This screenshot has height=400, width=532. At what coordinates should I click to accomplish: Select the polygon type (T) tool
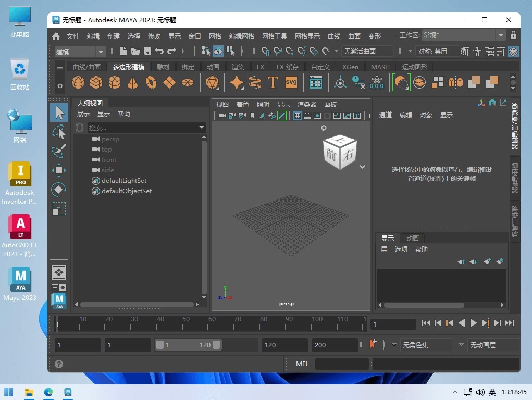[273, 83]
